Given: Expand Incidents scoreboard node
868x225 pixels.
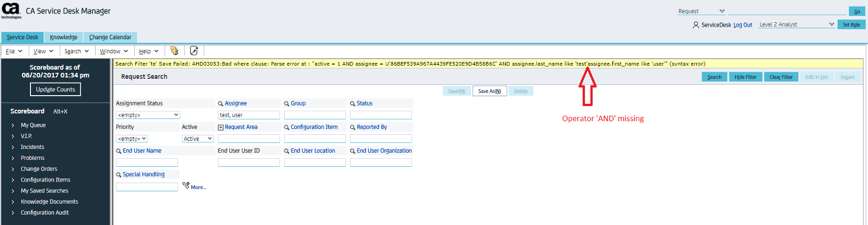Looking at the screenshot, I should click(x=12, y=147).
